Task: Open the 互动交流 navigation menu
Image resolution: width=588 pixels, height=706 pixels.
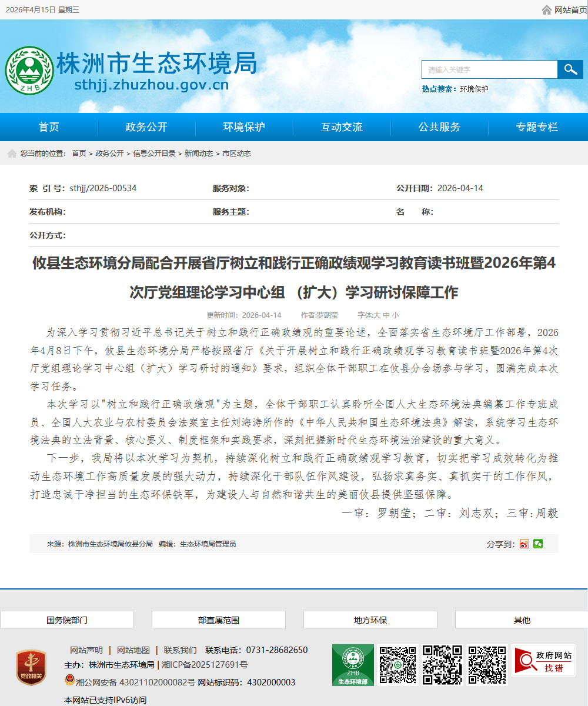Action: point(342,127)
